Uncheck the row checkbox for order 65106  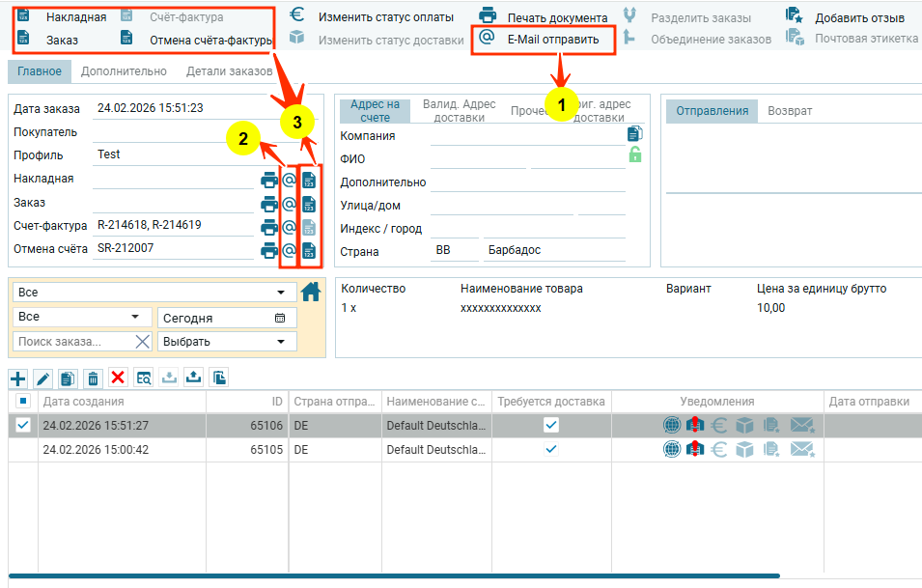coord(23,425)
